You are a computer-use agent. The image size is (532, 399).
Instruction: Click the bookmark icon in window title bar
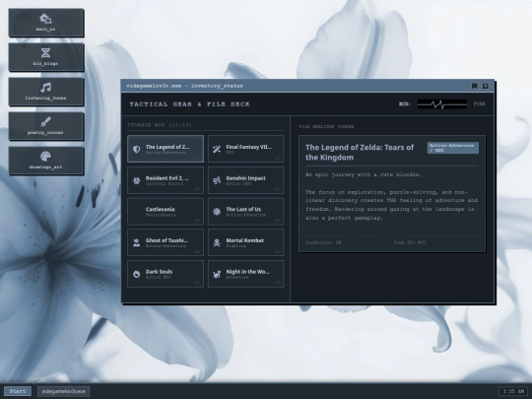(475, 86)
